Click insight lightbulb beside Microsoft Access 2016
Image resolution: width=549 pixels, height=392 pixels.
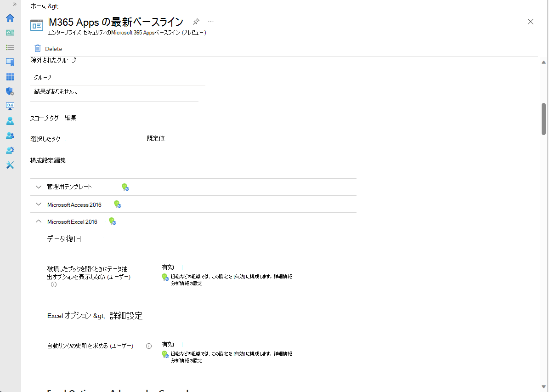click(118, 204)
